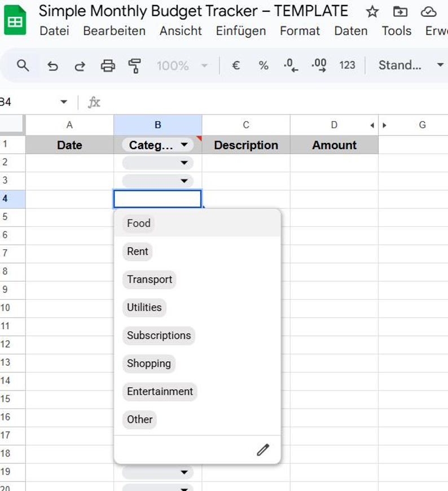Print the spreadsheet
This screenshot has height=491, width=448.
point(108,66)
